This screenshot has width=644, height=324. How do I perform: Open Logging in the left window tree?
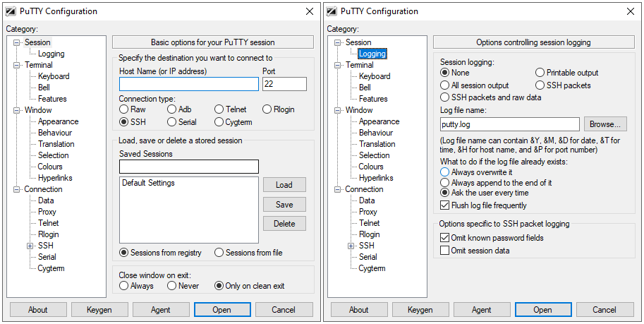tap(51, 54)
